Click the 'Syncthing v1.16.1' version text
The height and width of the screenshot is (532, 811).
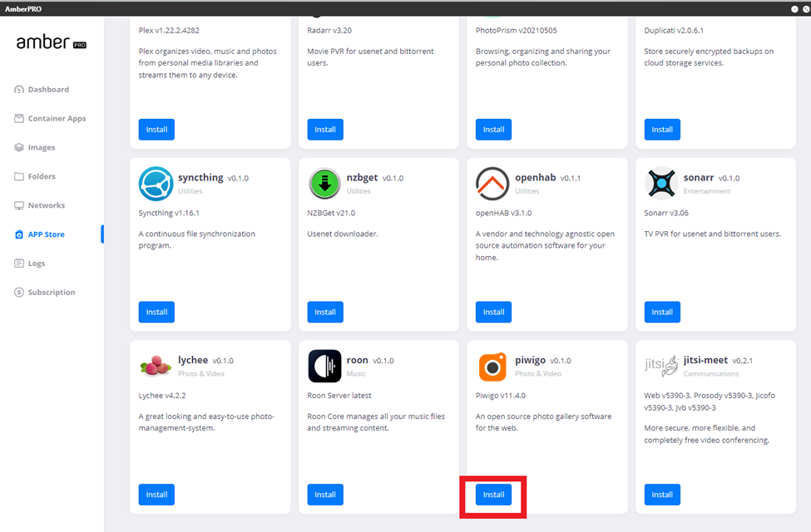click(169, 213)
